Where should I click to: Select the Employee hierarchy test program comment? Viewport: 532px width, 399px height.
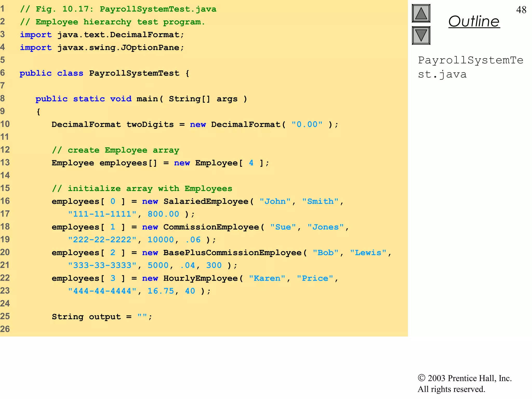(112, 22)
